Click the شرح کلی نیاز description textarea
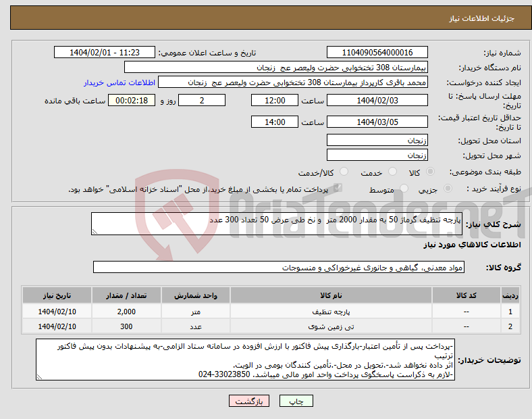532x419 pixels. click(x=277, y=224)
